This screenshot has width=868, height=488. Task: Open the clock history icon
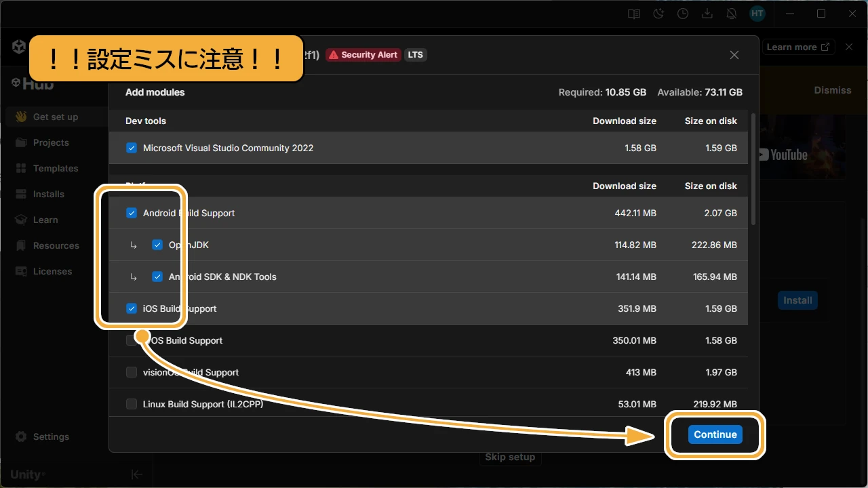tap(683, 14)
